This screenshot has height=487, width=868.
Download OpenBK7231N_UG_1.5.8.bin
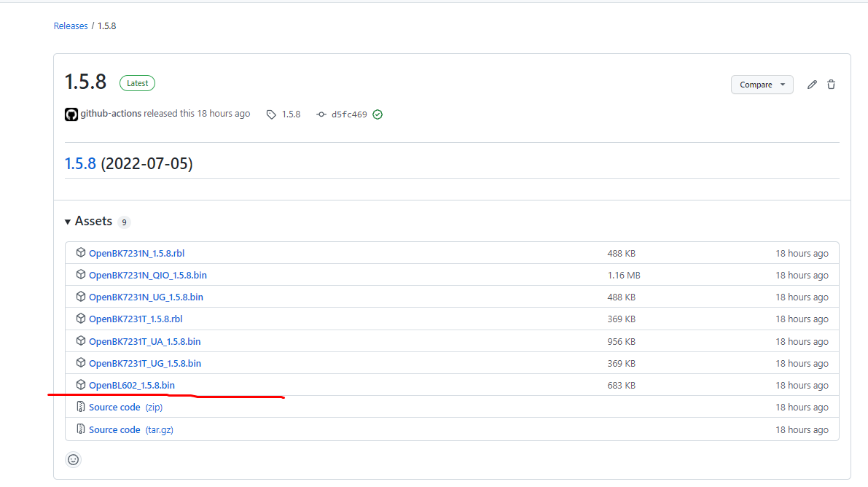point(146,297)
